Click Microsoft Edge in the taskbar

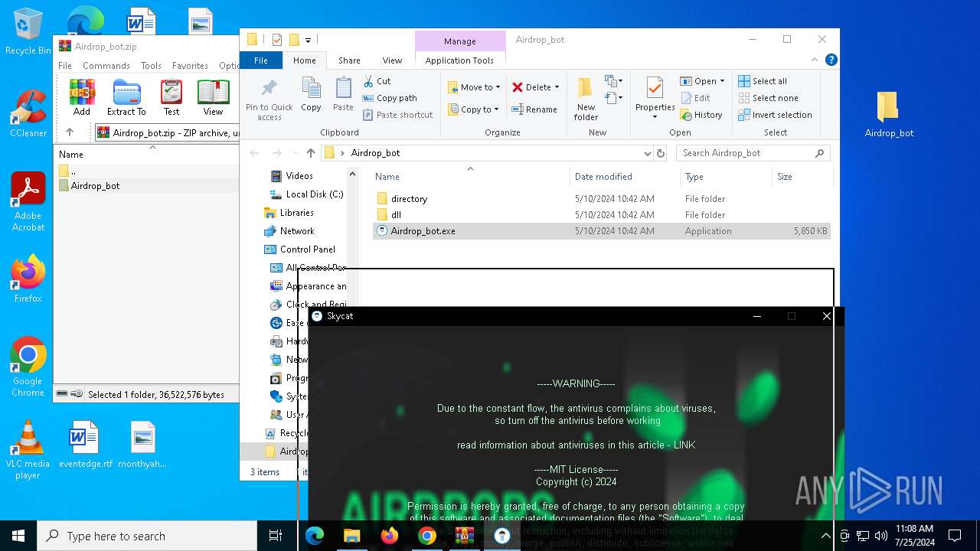tap(315, 536)
